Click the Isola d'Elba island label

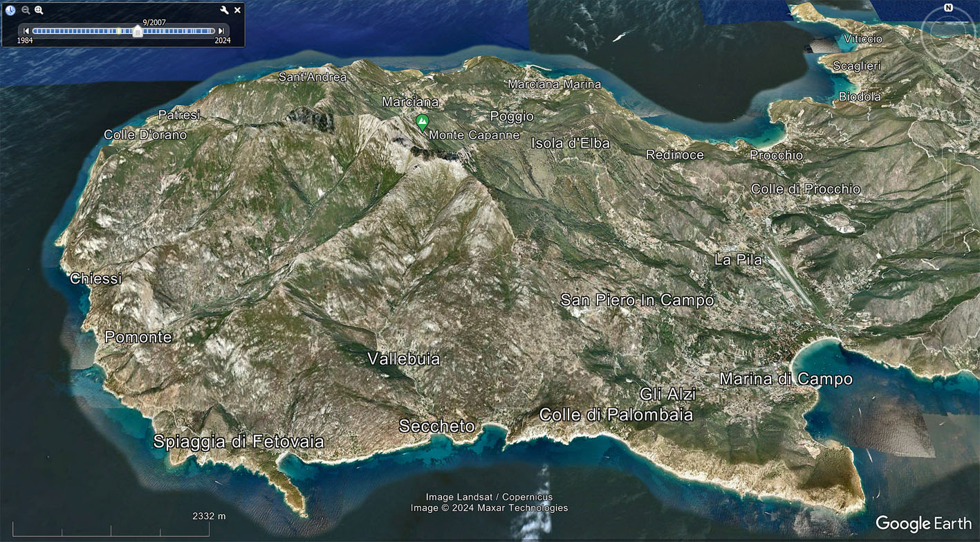(x=571, y=143)
